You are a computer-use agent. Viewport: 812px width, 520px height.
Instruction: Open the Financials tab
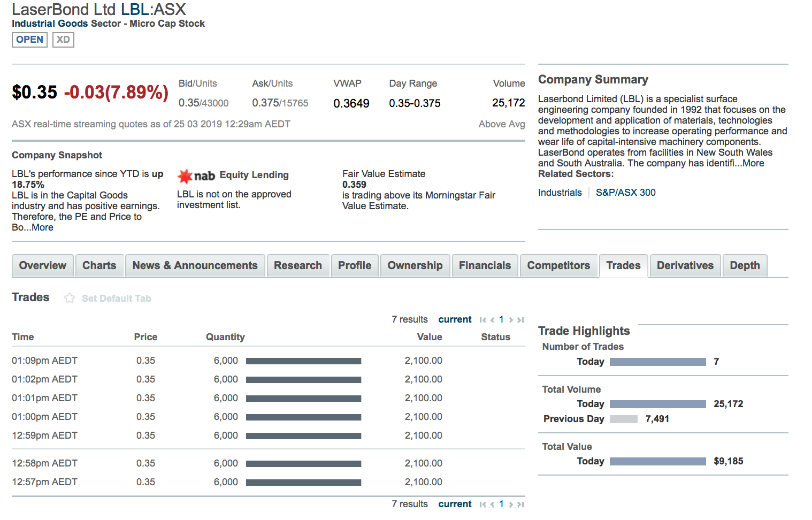(x=485, y=266)
